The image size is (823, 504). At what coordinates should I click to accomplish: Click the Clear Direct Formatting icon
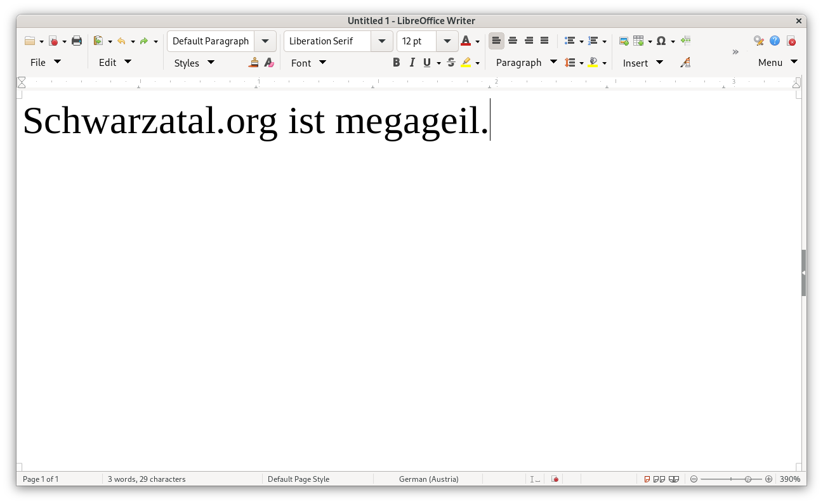coord(268,63)
